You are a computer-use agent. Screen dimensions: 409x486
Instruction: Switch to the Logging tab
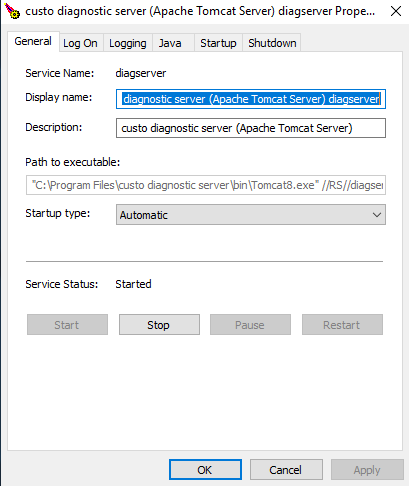point(128,43)
